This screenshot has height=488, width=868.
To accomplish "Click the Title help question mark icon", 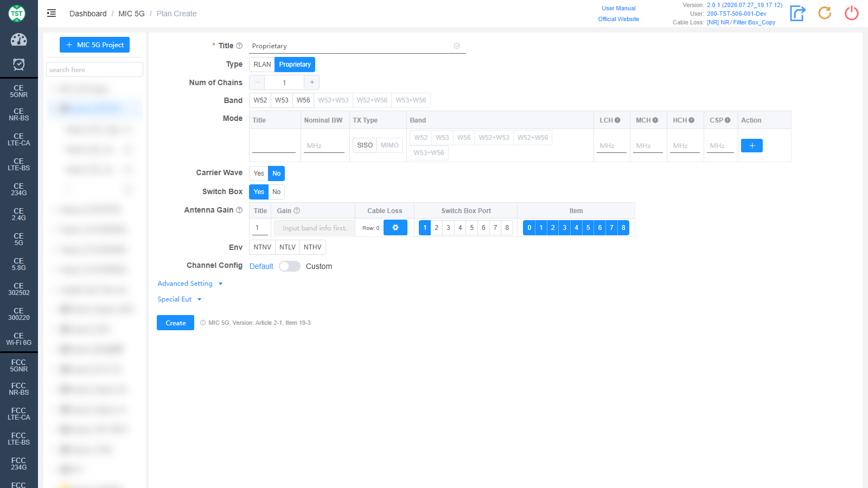I will [x=239, y=46].
